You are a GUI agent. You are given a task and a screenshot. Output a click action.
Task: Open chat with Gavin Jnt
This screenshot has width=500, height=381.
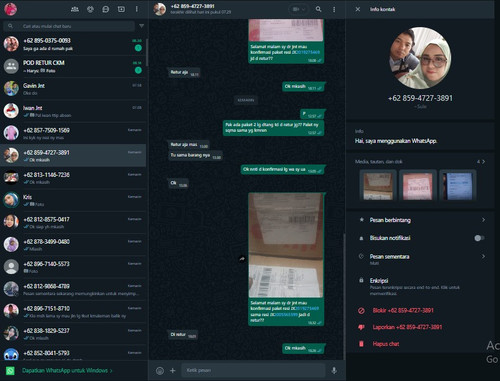(73, 89)
